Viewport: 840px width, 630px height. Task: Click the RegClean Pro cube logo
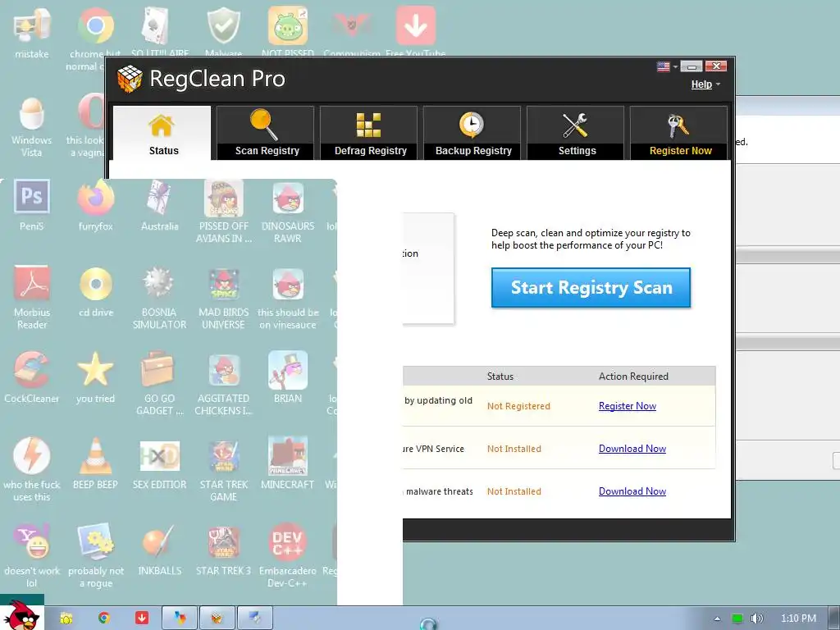point(130,79)
